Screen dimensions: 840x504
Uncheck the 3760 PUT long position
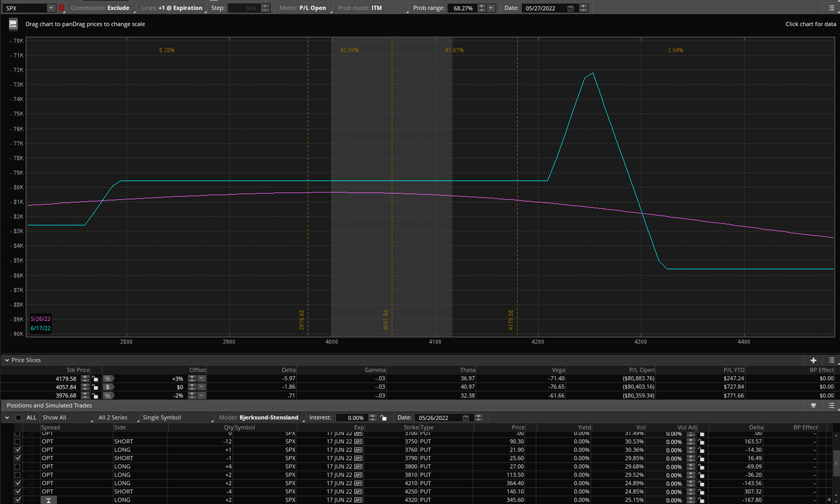click(18, 450)
